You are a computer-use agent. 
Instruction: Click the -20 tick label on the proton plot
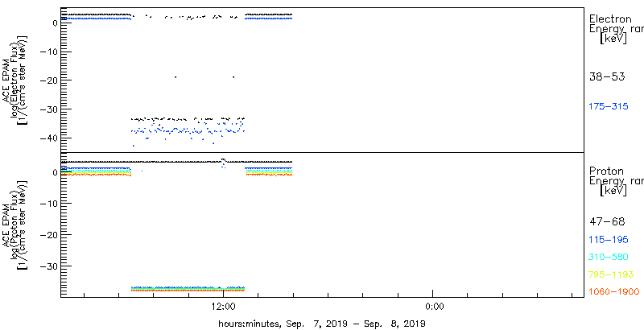tap(47, 235)
